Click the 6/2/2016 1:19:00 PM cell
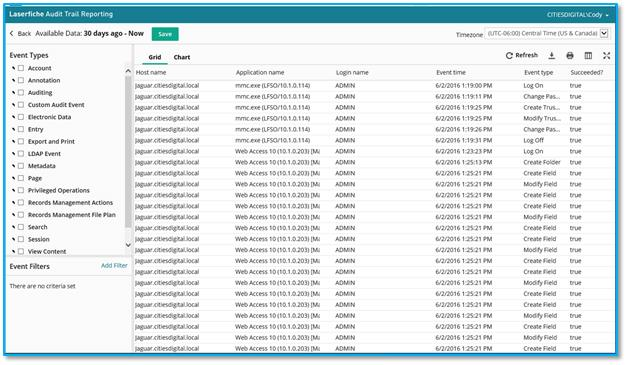This screenshot has height=365, width=627. pos(464,86)
